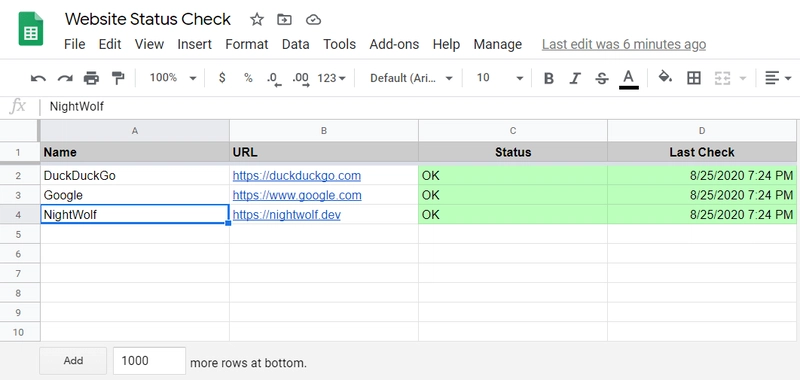Click the formula bar showing NightWolf
Viewport: 800px width, 380px height.
(418, 107)
